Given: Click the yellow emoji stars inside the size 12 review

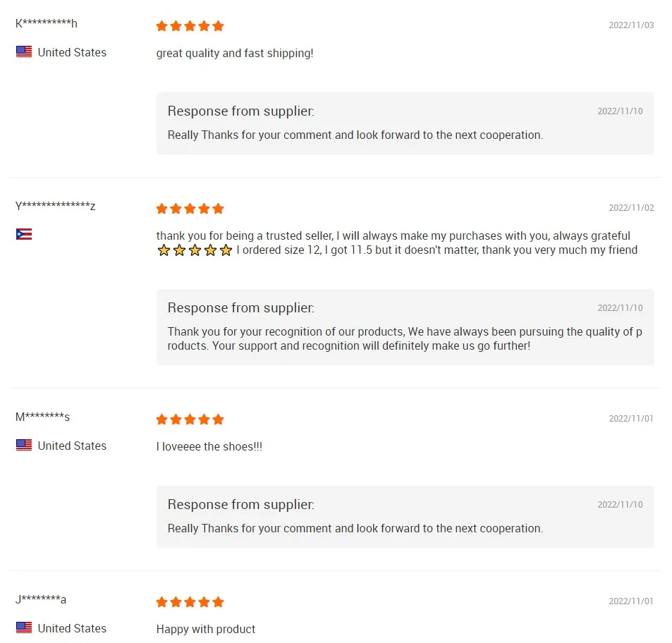Looking at the screenshot, I should pyautogui.click(x=195, y=250).
